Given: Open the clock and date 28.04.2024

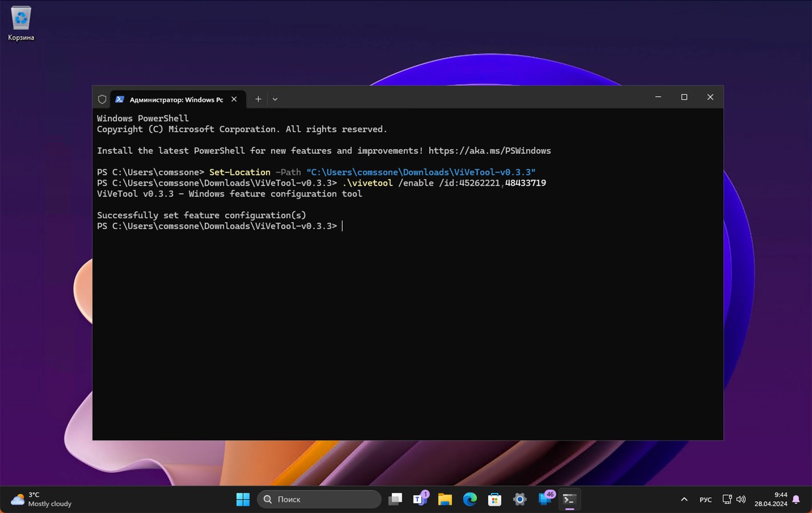Looking at the screenshot, I should pyautogui.click(x=771, y=499).
